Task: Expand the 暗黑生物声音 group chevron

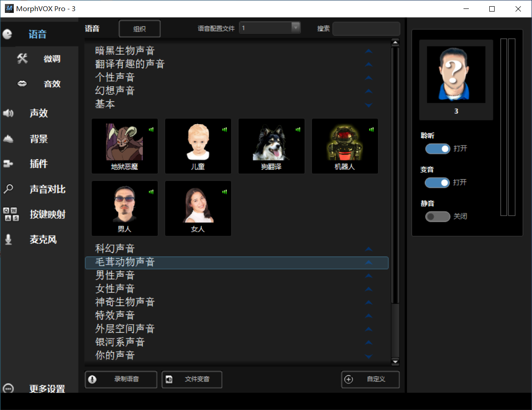Action: tap(369, 51)
